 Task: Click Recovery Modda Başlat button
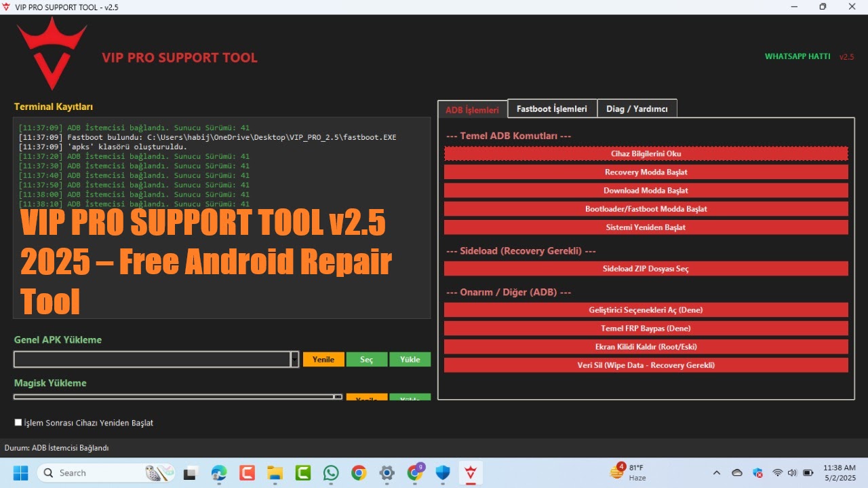646,172
